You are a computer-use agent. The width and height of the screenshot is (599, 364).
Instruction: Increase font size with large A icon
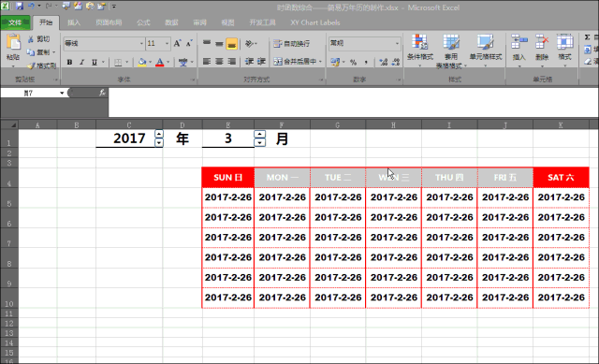177,43
